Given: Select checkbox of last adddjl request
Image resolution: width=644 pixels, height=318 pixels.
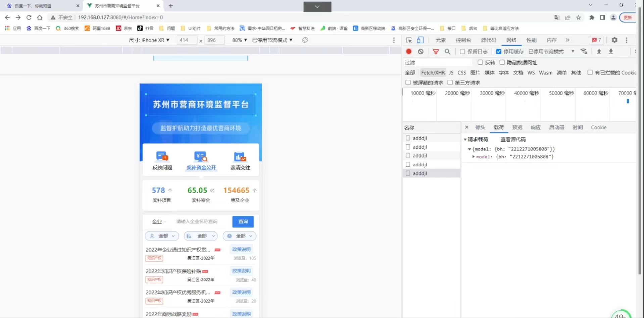Looking at the screenshot, I should [408, 173].
